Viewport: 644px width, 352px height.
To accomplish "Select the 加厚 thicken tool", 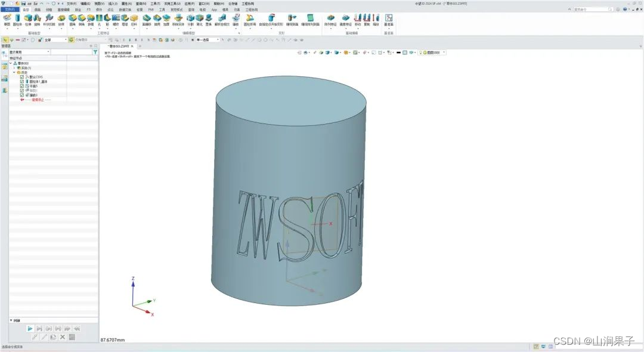I will [166, 19].
